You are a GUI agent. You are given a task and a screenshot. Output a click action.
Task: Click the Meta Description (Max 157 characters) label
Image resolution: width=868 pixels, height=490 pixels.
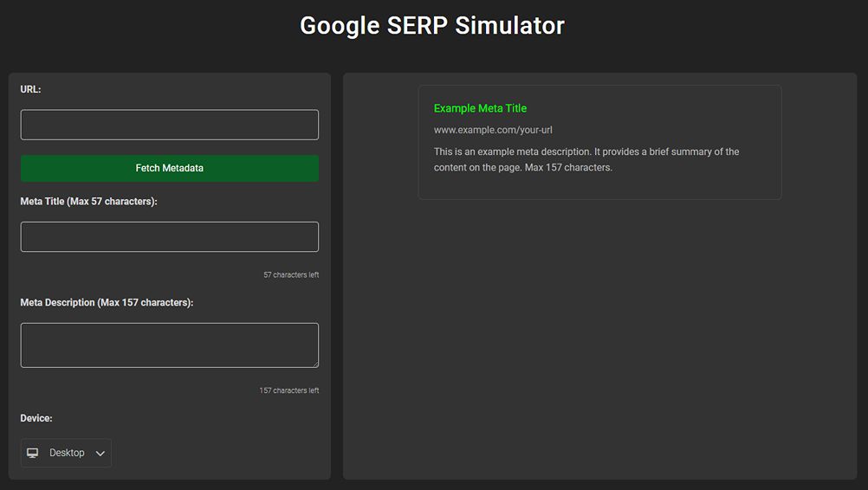click(107, 302)
